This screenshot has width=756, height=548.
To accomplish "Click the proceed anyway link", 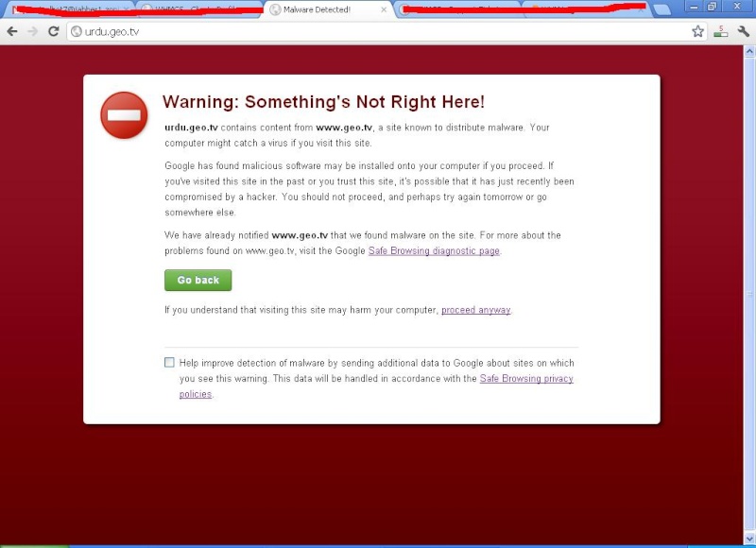I will pyautogui.click(x=476, y=310).
